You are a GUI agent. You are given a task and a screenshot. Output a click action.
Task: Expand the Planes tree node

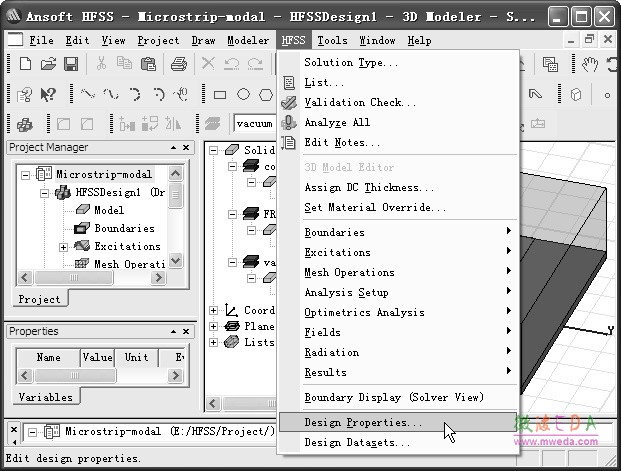[x=213, y=326]
